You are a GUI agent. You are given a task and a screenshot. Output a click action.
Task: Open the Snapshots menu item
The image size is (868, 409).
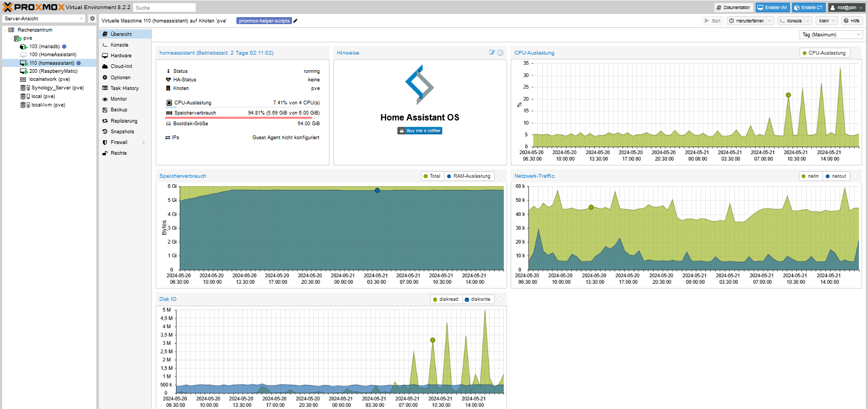coord(125,132)
